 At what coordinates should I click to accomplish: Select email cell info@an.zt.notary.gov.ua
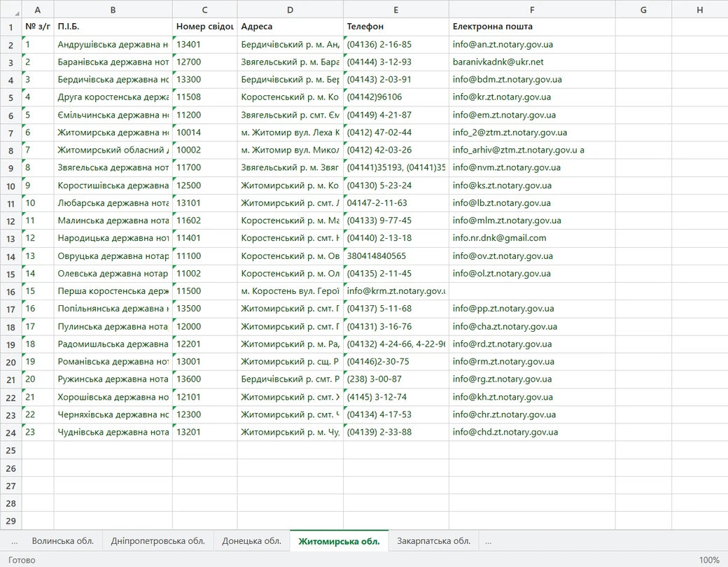coord(532,45)
